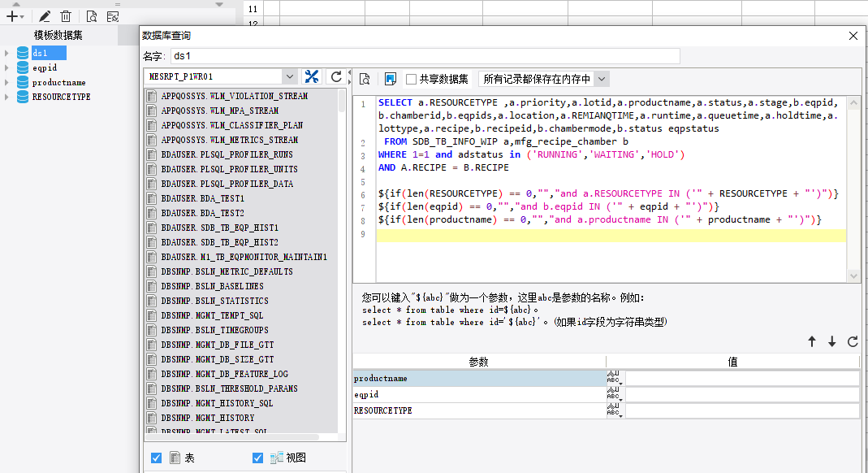The image size is (868, 473).
Task: Click the SQL editor scroll up arrow
Action: tap(853, 102)
